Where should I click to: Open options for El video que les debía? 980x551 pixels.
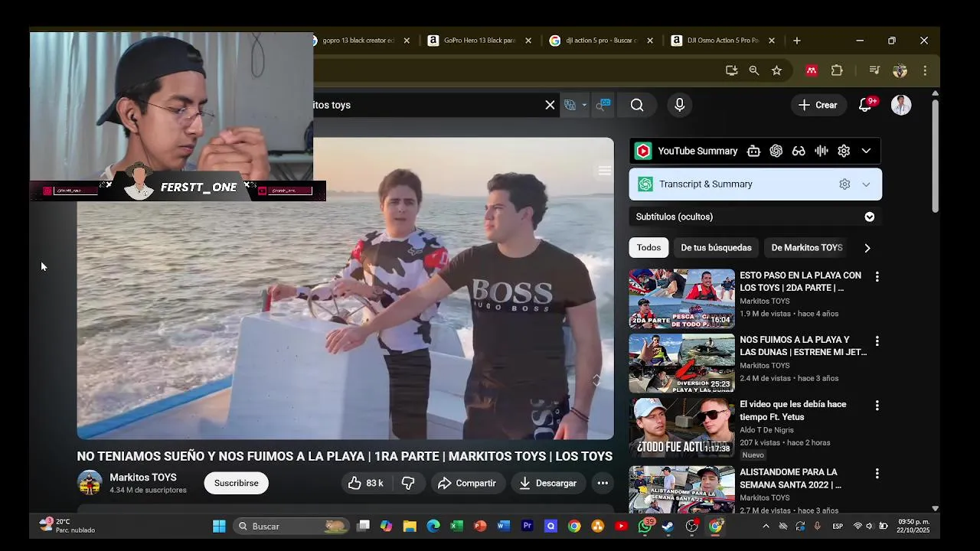[x=877, y=406]
